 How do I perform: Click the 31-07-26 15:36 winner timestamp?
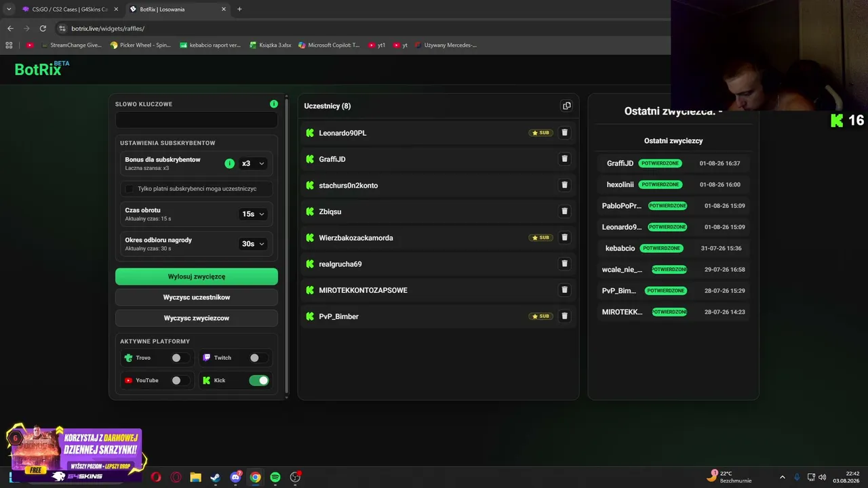[721, 248]
